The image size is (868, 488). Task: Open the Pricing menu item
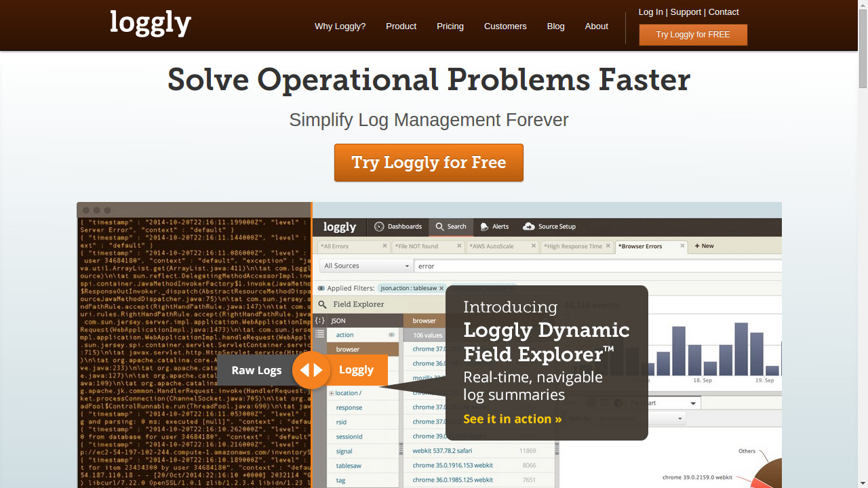[450, 26]
